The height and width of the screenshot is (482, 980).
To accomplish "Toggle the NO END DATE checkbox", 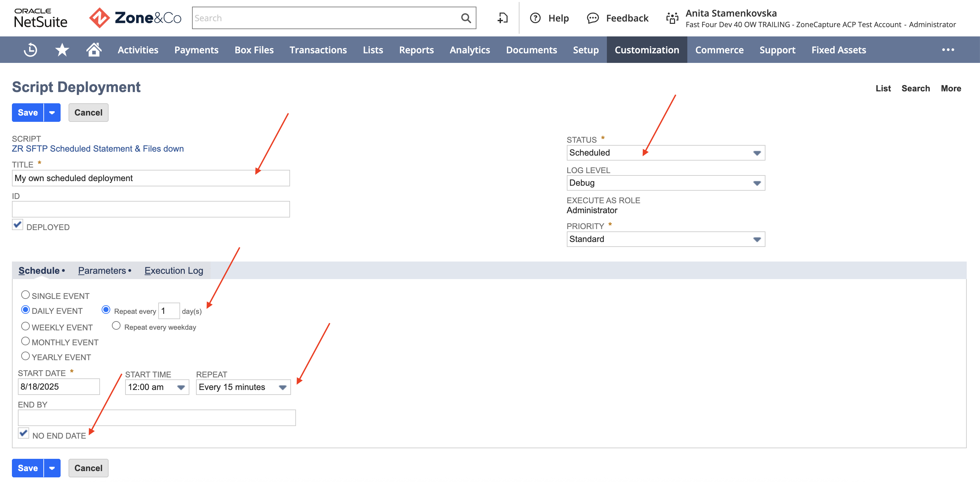I will tap(23, 433).
